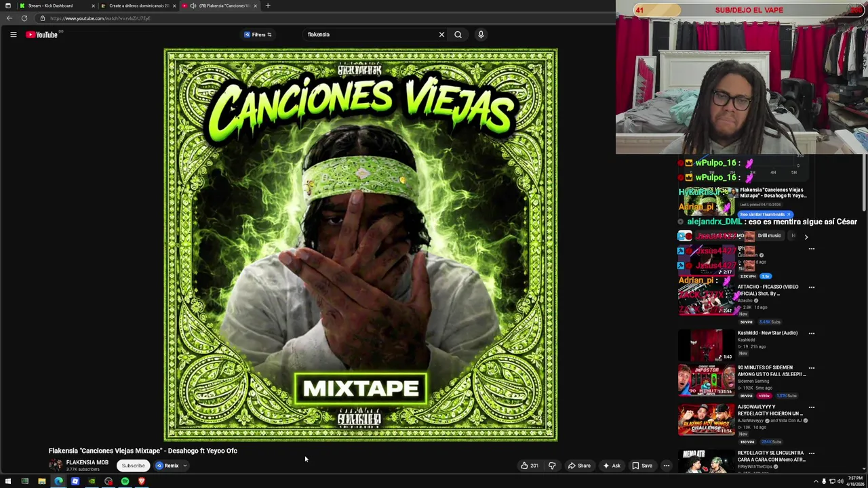Run search with the magnifier icon
The width and height of the screenshot is (868, 488).
[458, 35]
